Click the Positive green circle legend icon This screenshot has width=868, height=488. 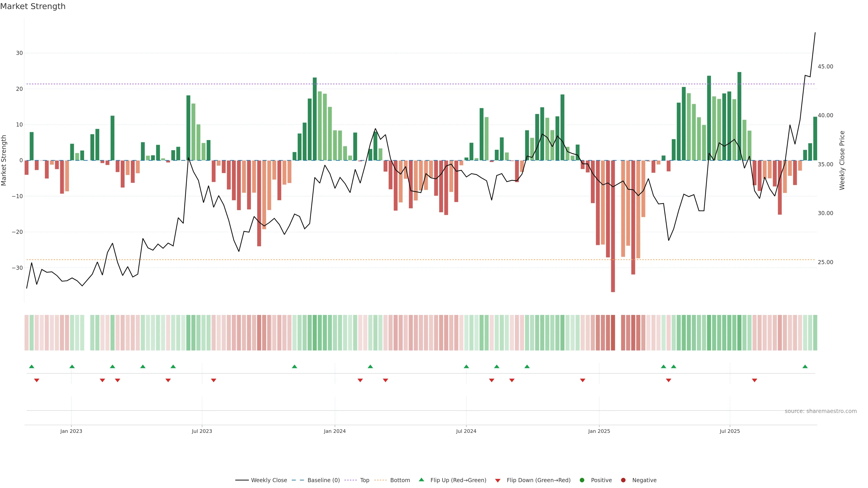tap(582, 480)
